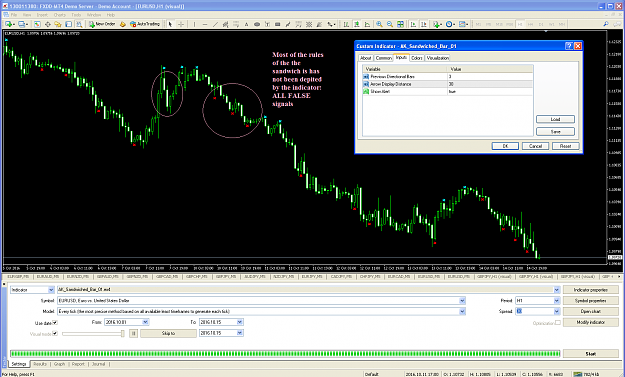Open the Symbol dropdown
Viewport: 625px width, 377px height.
pos(462,300)
